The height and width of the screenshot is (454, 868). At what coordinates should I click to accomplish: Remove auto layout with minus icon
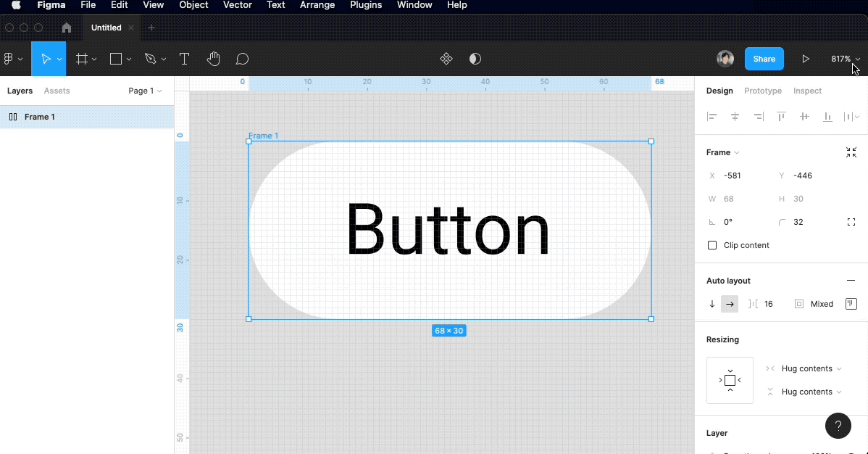tap(851, 281)
